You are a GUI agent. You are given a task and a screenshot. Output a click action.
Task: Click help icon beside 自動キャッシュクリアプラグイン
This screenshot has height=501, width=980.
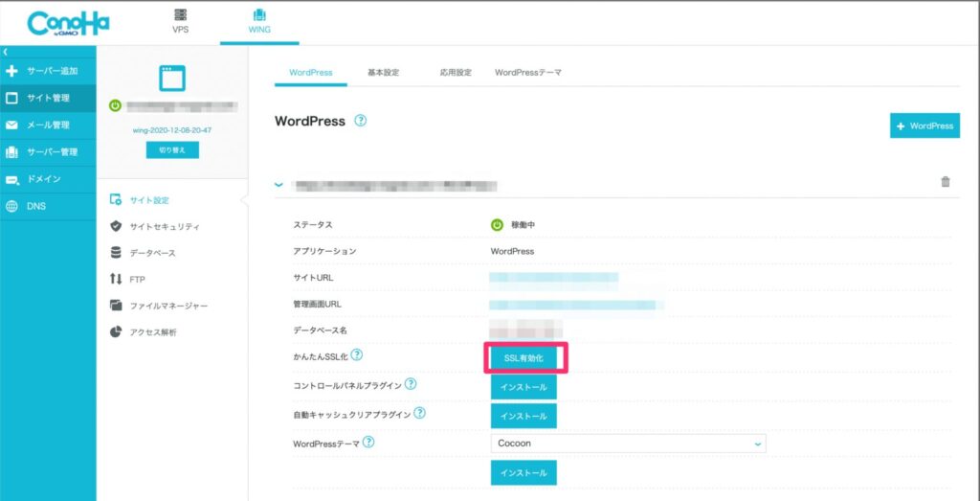point(419,413)
